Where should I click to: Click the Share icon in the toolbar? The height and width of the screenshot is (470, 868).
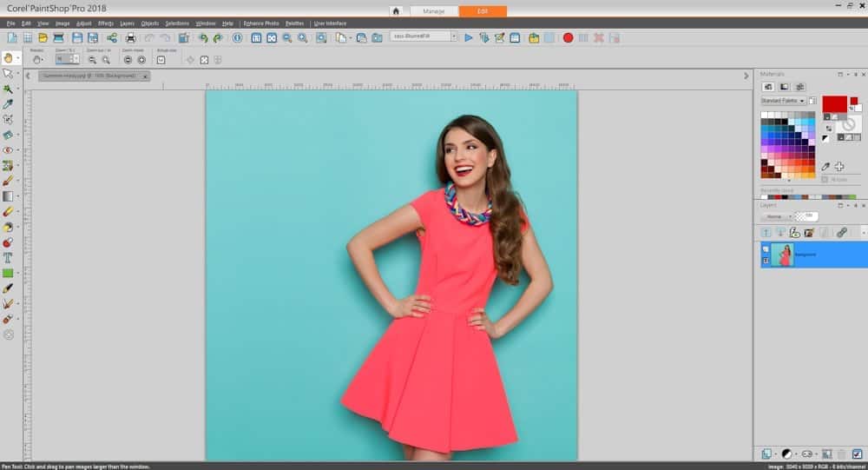[112, 38]
